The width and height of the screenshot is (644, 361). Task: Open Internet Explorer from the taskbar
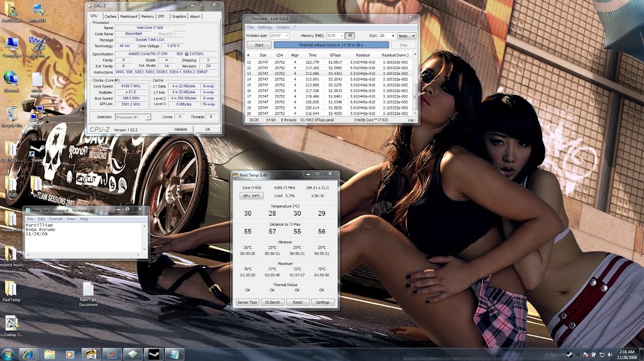29,353
